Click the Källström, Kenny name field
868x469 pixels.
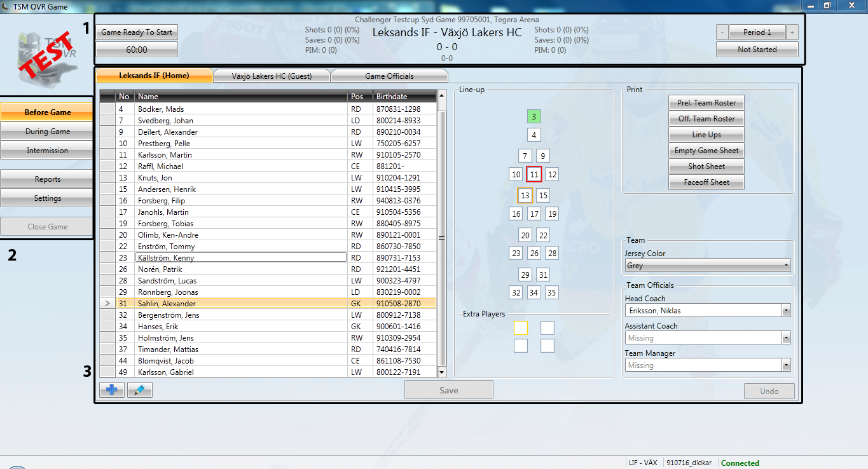(x=241, y=258)
